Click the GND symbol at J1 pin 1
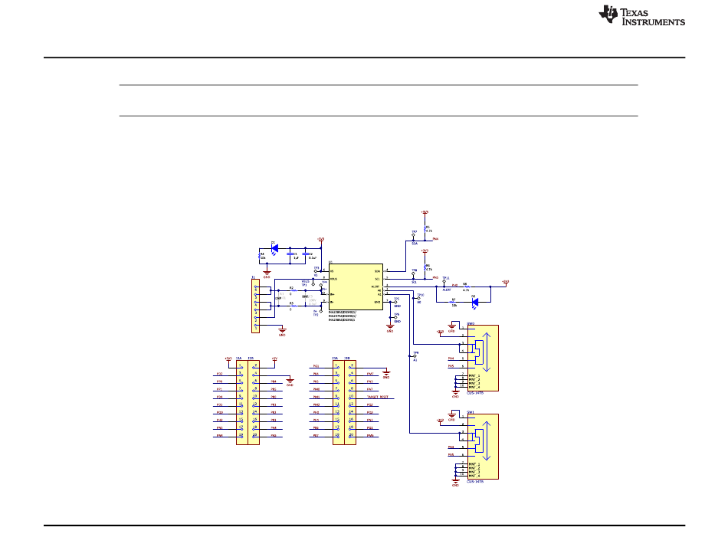728x560 pixels. point(282,332)
